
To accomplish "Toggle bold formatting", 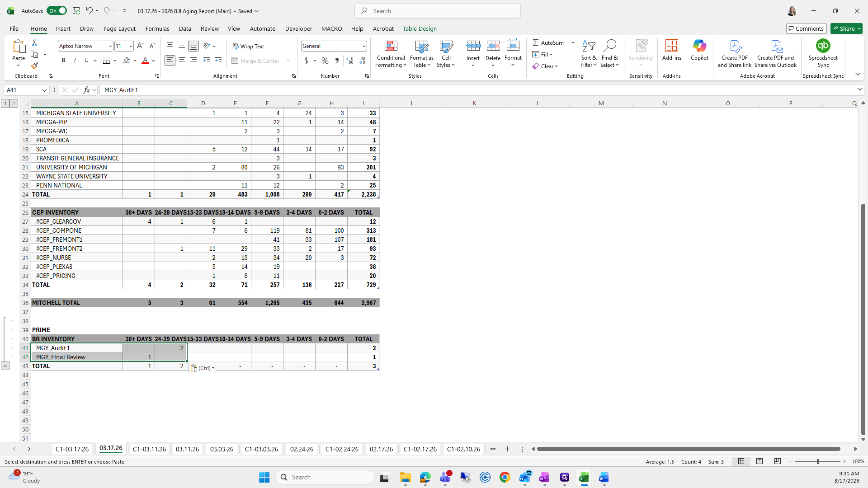I will coord(63,61).
